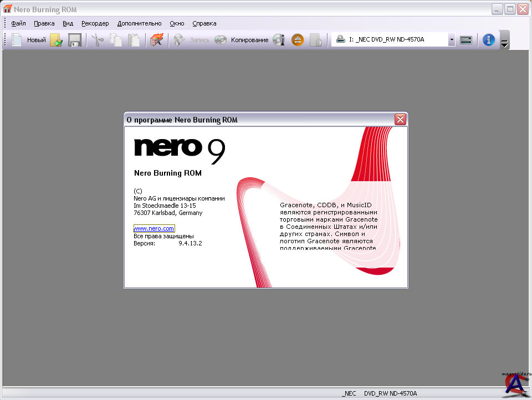Screen dimensions: 532x400
Task: Open the Дополнительно menu
Action: click(139, 23)
